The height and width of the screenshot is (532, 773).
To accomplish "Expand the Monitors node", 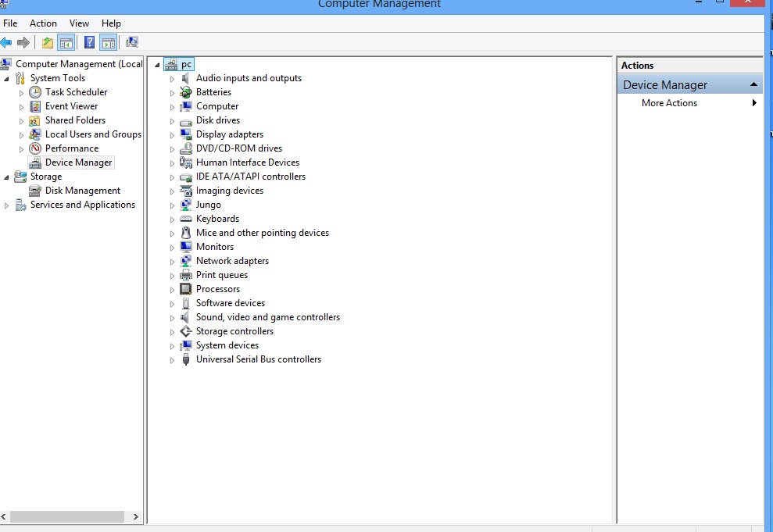I will point(172,248).
